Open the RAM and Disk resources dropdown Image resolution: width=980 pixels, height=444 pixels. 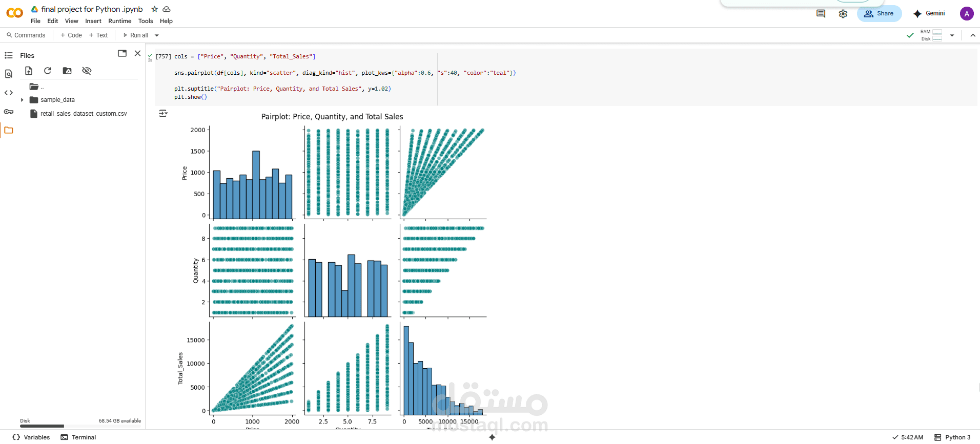tap(952, 35)
